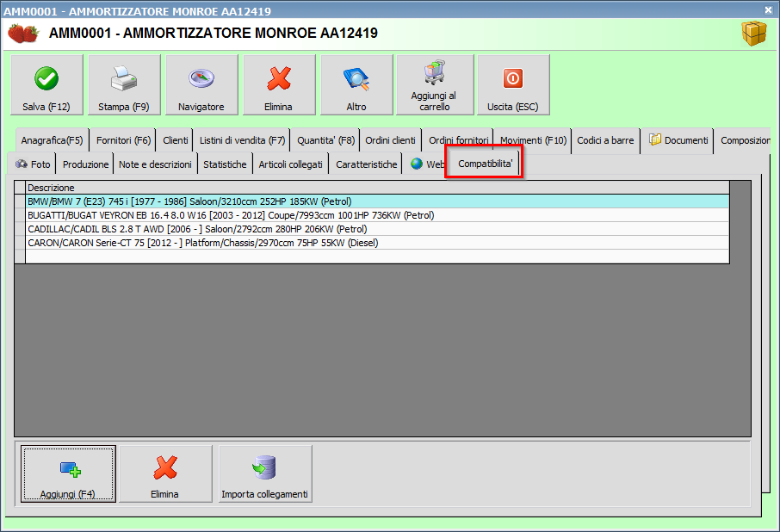
Task: Click the green checkmark Salva (F12) icon
Action: [46, 78]
